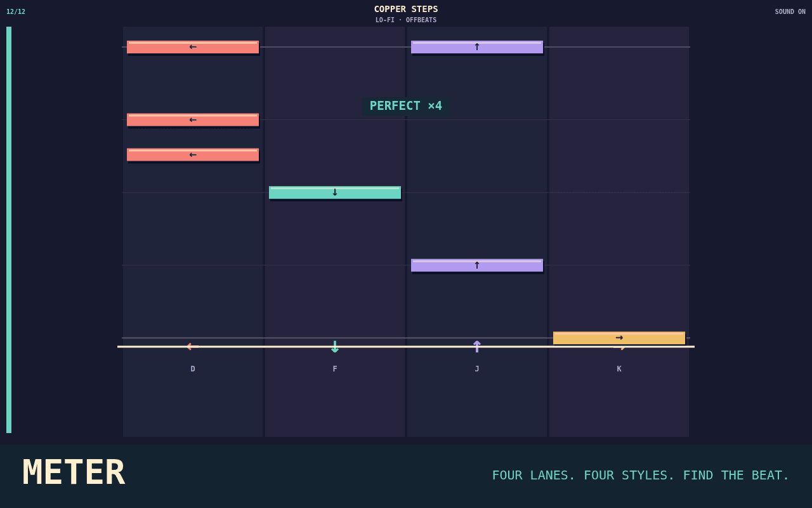Click the D key label

coord(193,369)
